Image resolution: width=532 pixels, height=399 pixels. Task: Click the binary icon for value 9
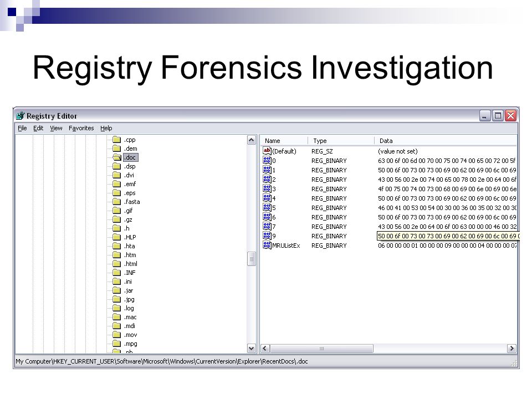267,236
